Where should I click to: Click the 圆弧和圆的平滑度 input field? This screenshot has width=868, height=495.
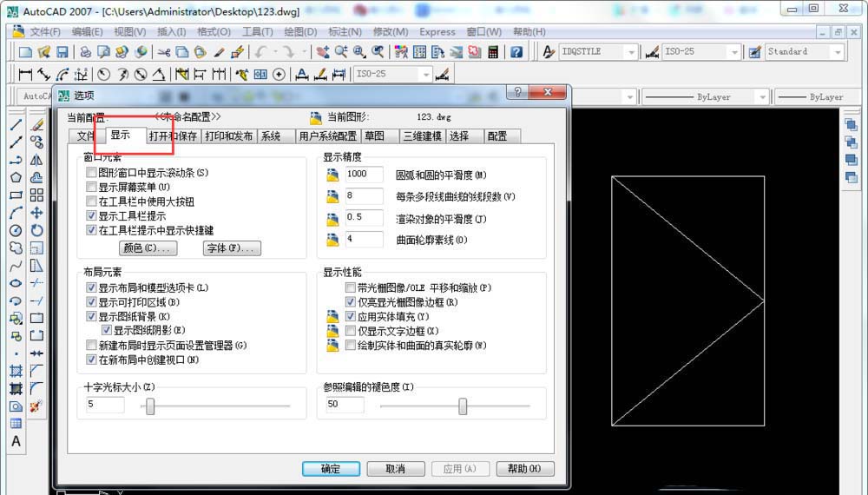363,175
